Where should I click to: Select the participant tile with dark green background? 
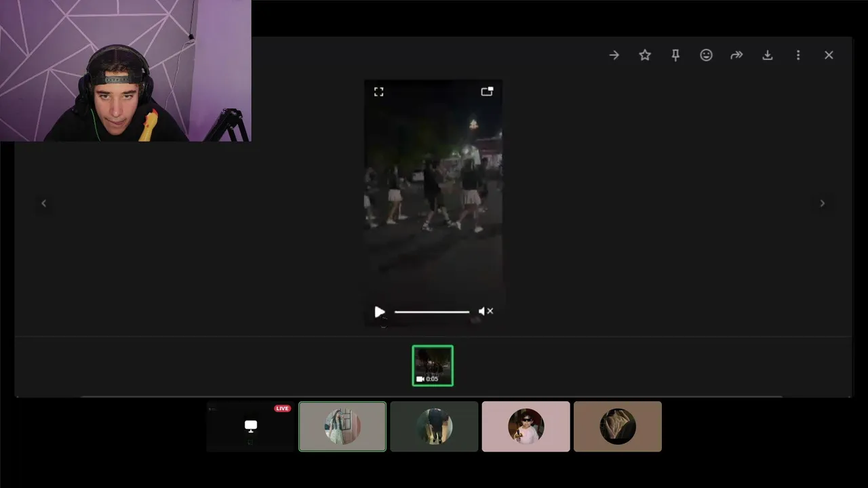pyautogui.click(x=434, y=426)
